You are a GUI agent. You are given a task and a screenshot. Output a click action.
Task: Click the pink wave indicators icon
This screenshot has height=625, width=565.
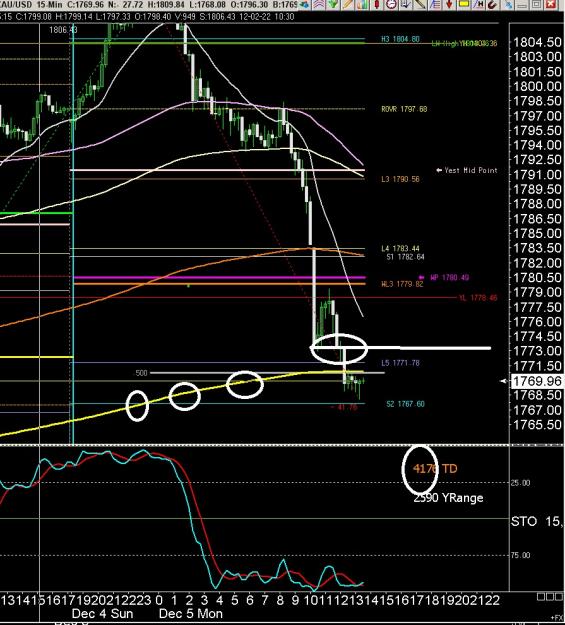318,4
